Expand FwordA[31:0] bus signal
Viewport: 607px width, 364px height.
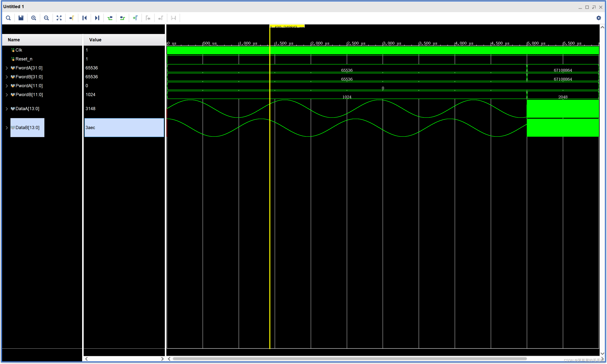click(x=7, y=68)
